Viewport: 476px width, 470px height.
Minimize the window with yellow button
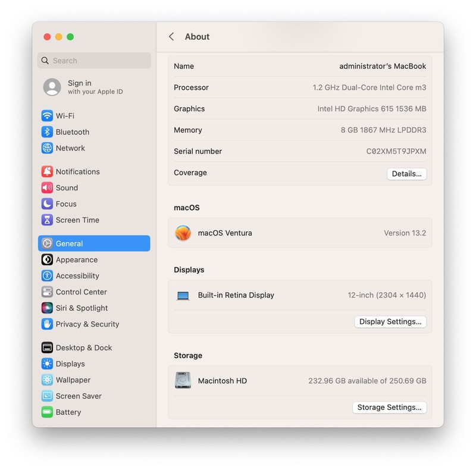[x=58, y=37]
